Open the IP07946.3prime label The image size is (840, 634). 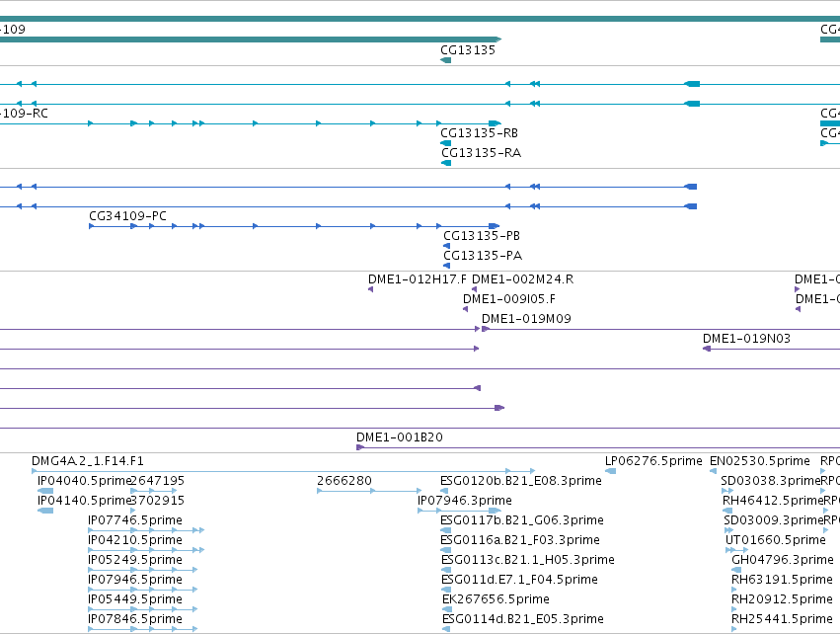tap(465, 501)
